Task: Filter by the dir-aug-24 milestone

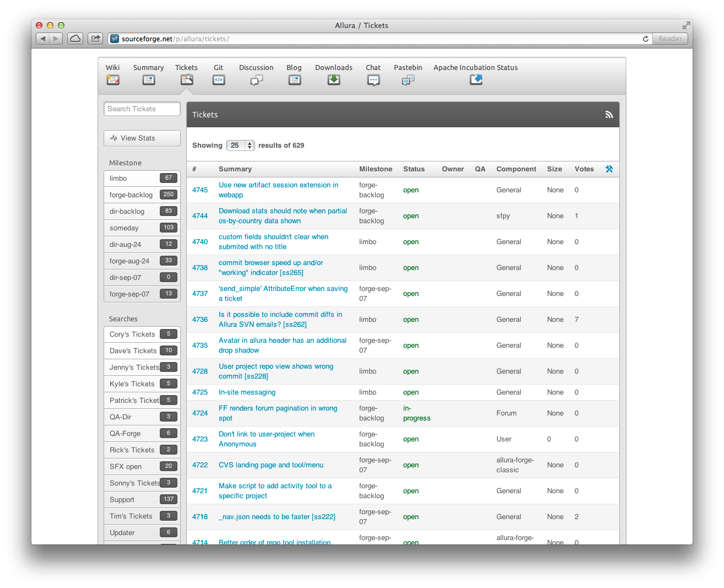Action: [x=142, y=245]
